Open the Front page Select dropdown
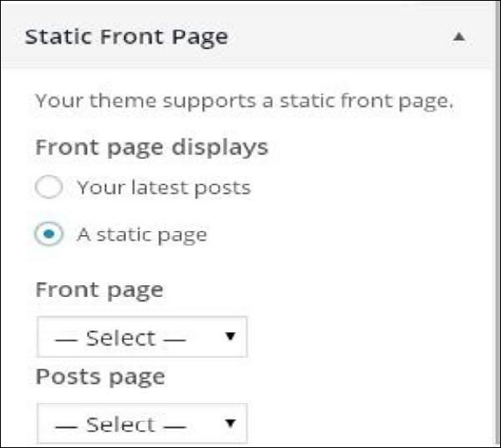Viewport: 501px width, 448px height. click(142, 338)
